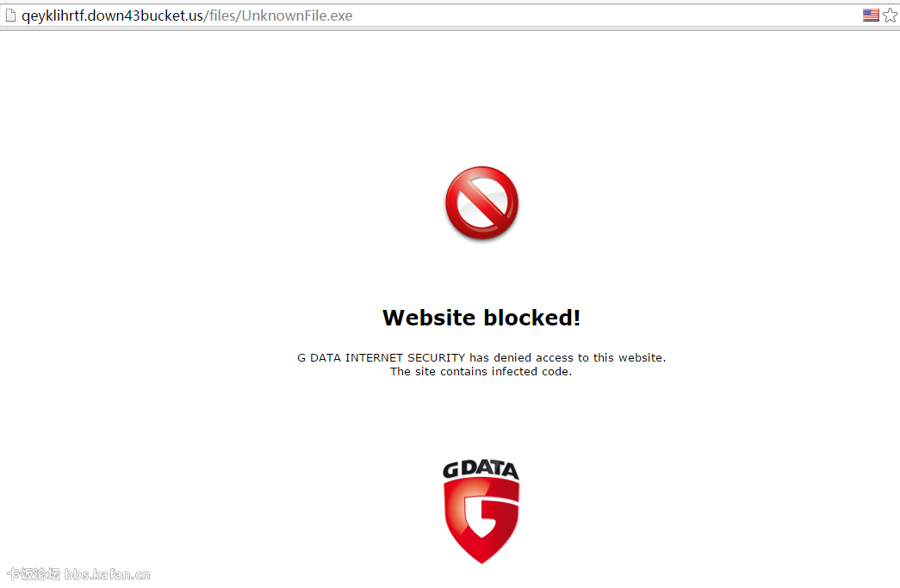Click the word "blocked!" in the heading
This screenshot has height=588, width=900.
coord(531,318)
